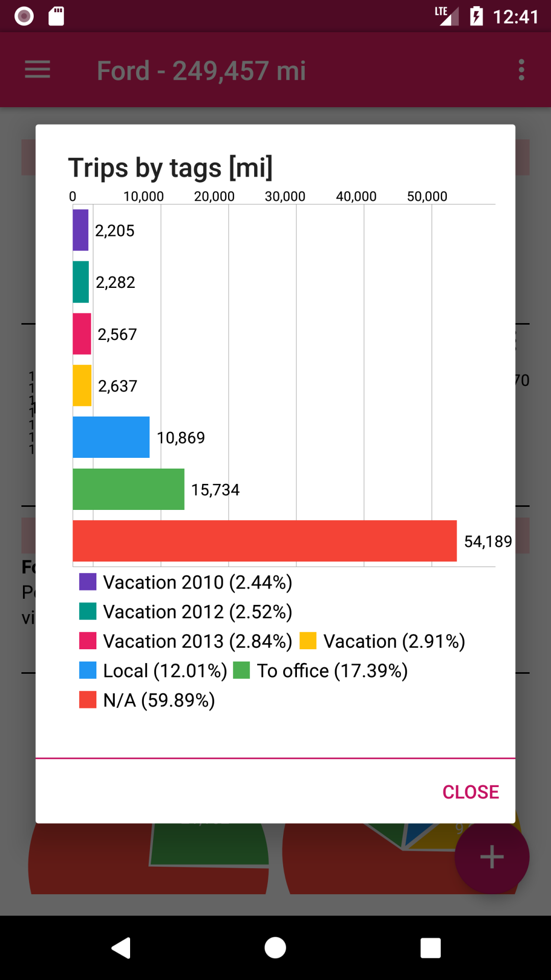
Task: Open the hamburger navigation menu
Action: coord(37,70)
